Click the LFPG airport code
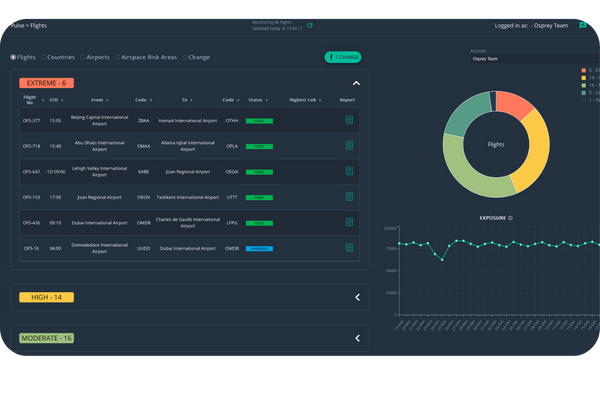600x400 pixels. tap(232, 223)
